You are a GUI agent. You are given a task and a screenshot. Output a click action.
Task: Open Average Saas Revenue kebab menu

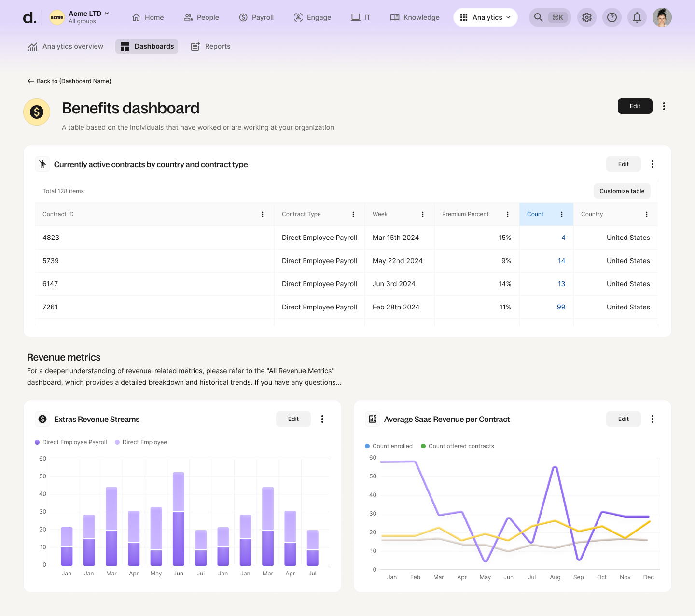pos(653,419)
